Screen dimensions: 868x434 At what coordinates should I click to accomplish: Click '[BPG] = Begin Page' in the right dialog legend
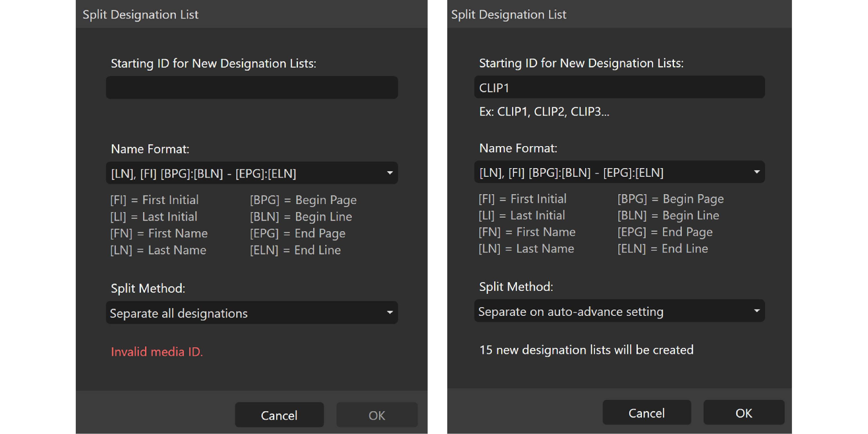670,199
